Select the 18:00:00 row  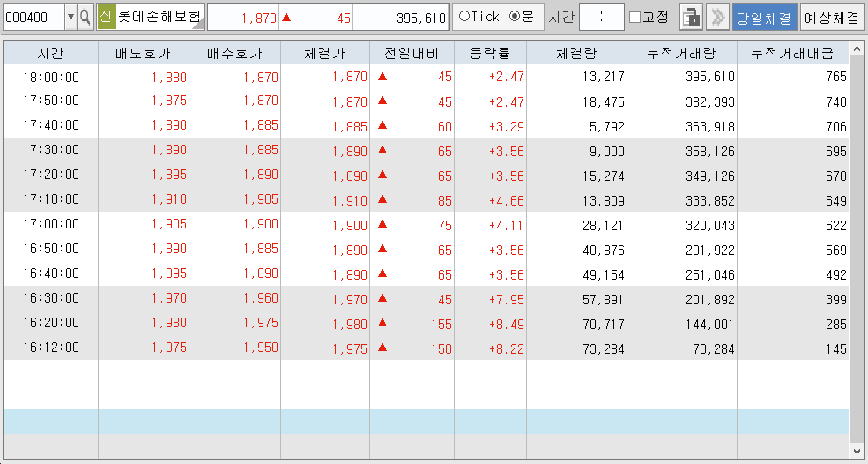pos(51,77)
